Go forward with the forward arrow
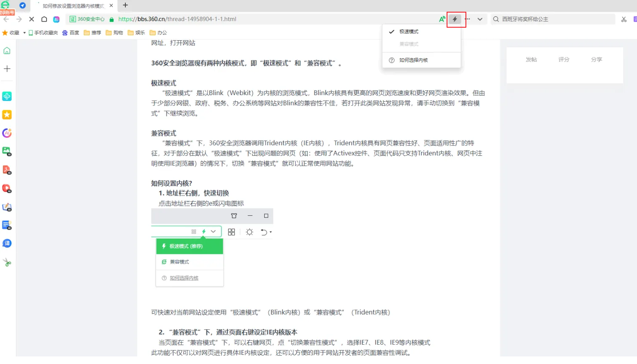 point(19,19)
